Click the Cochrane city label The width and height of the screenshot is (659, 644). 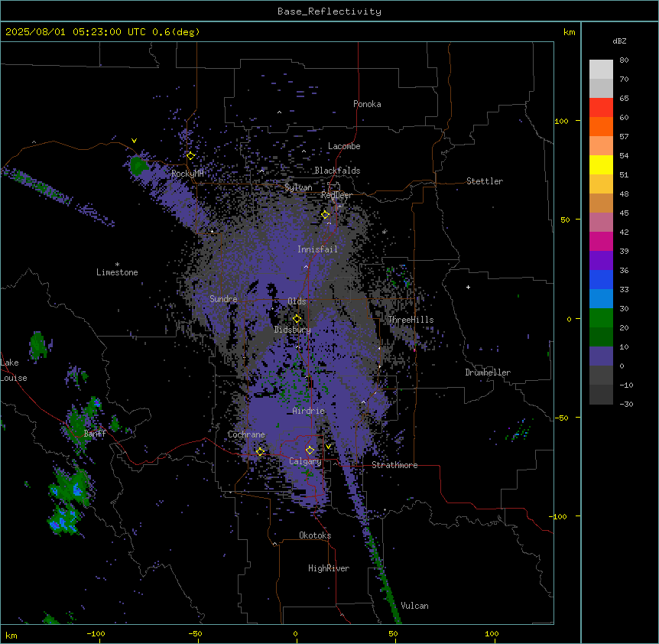pos(246,434)
